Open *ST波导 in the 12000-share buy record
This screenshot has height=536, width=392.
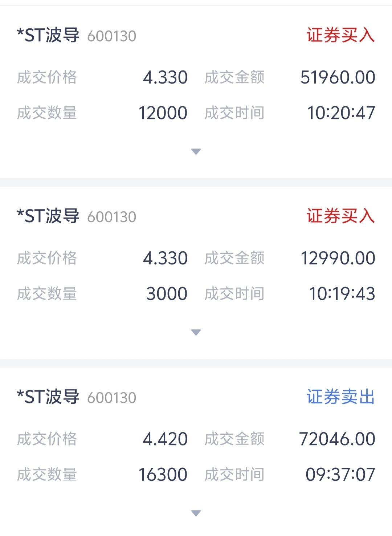[x=48, y=36]
